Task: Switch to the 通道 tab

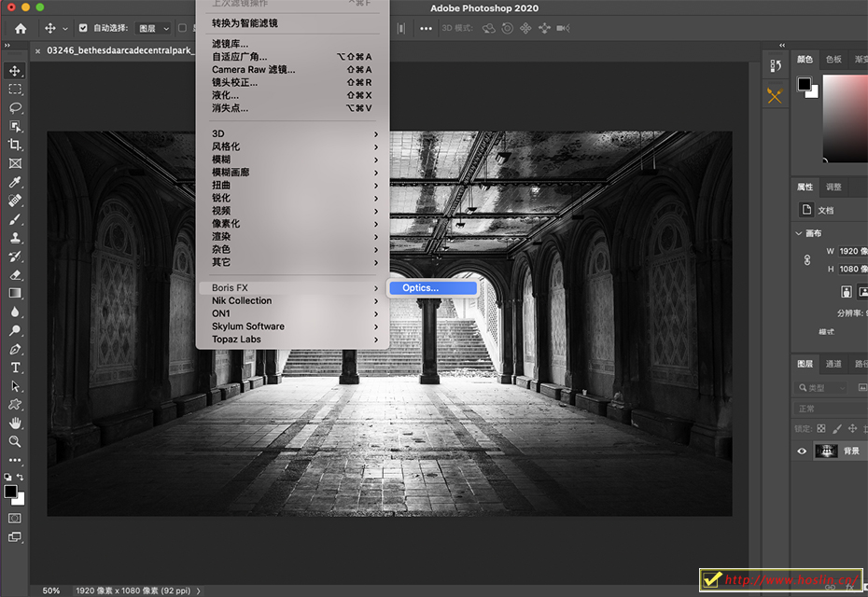Action: (833, 364)
